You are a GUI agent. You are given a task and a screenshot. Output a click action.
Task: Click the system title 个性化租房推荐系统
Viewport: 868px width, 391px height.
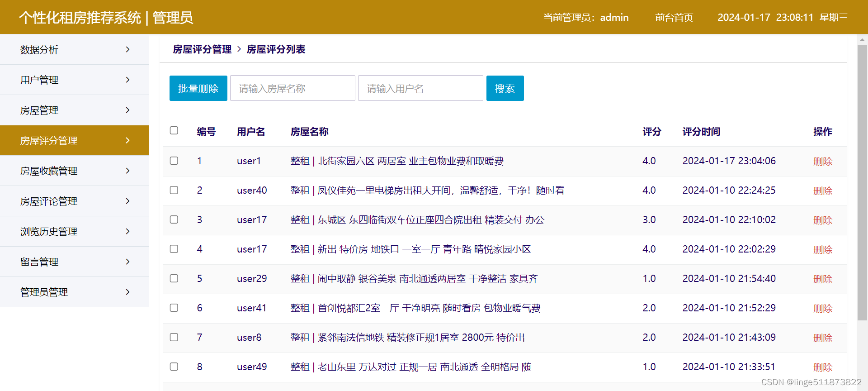[80, 18]
